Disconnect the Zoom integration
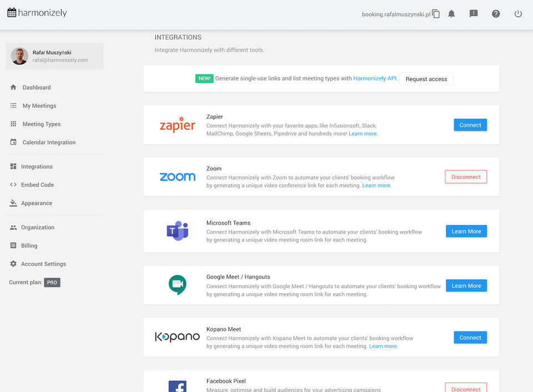Image resolution: width=533 pixels, height=392 pixels. click(465, 177)
